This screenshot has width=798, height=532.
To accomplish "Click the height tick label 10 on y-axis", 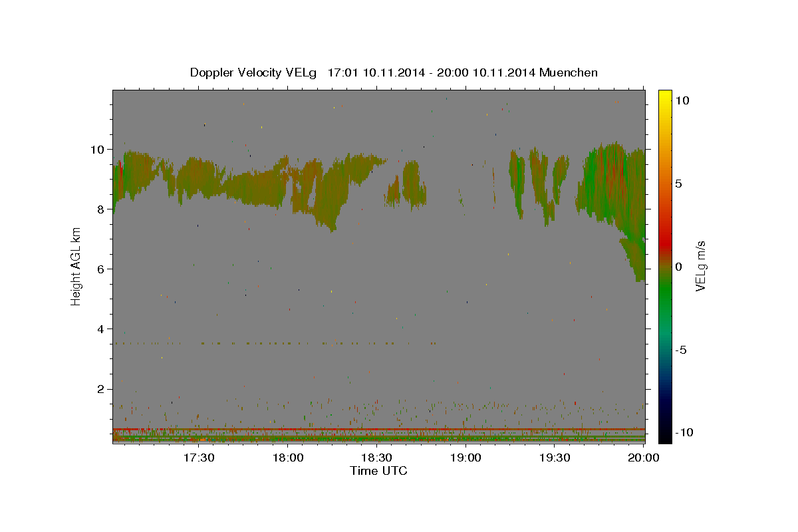I will click(x=98, y=149).
